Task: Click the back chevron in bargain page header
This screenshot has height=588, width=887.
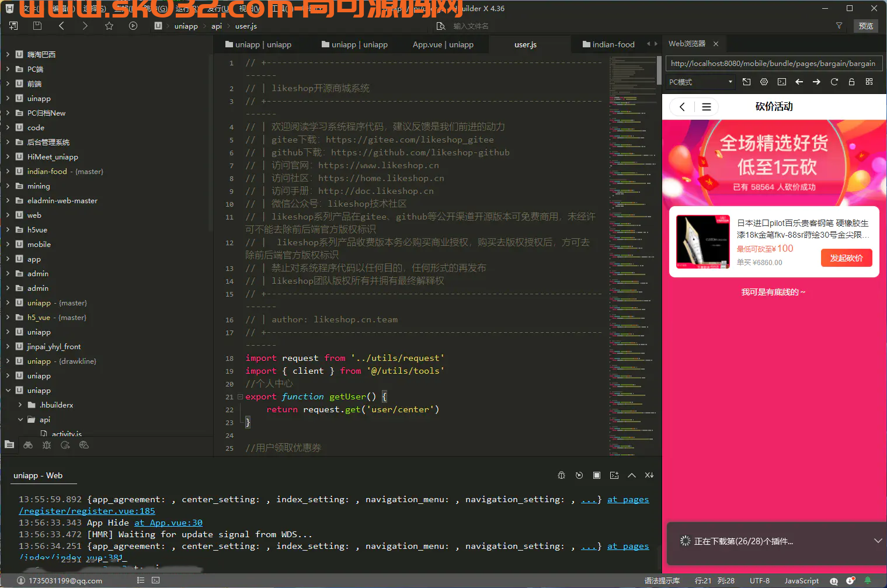Action: tap(681, 107)
